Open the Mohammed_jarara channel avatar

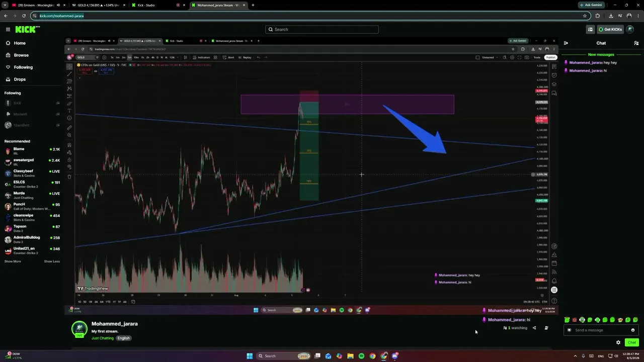tap(79, 329)
